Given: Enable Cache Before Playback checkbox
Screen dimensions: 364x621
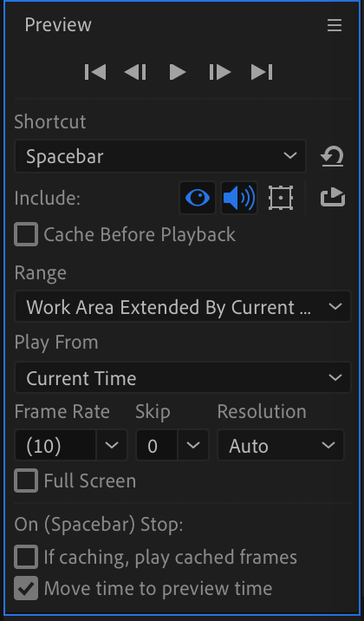Looking at the screenshot, I should click(x=26, y=234).
